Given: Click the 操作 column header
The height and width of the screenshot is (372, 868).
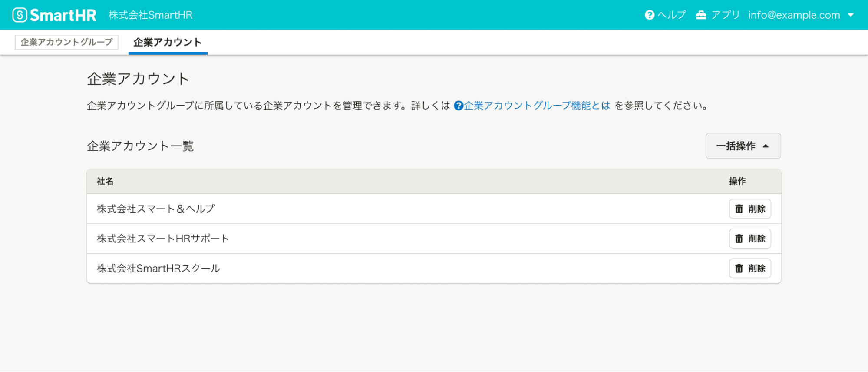Looking at the screenshot, I should (x=737, y=181).
